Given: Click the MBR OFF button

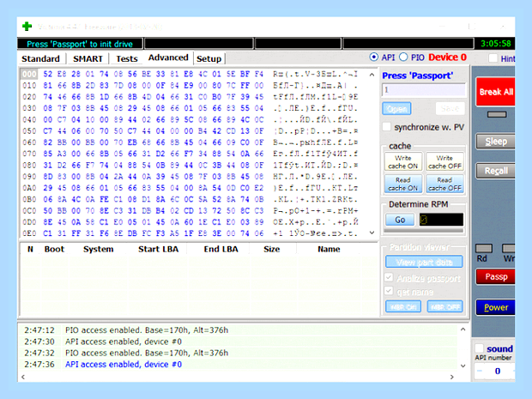Looking at the screenshot, I should click(444, 306).
